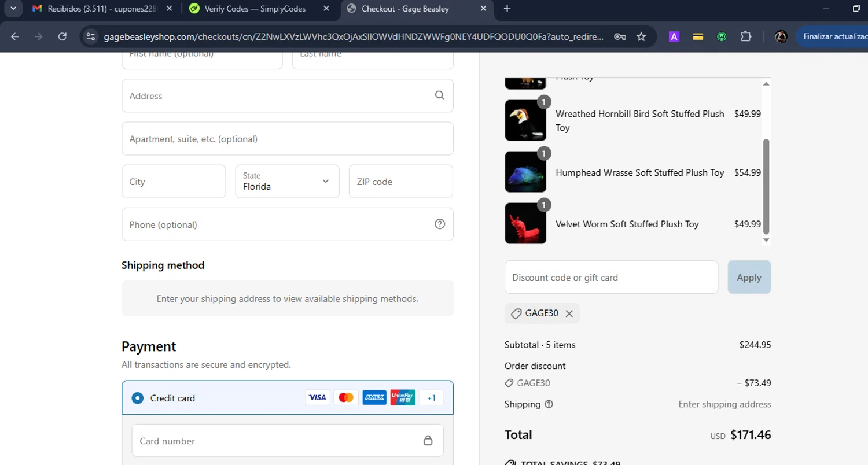Open the tab search chevron in Chrome
This screenshot has height=465, width=868.
click(13, 8)
